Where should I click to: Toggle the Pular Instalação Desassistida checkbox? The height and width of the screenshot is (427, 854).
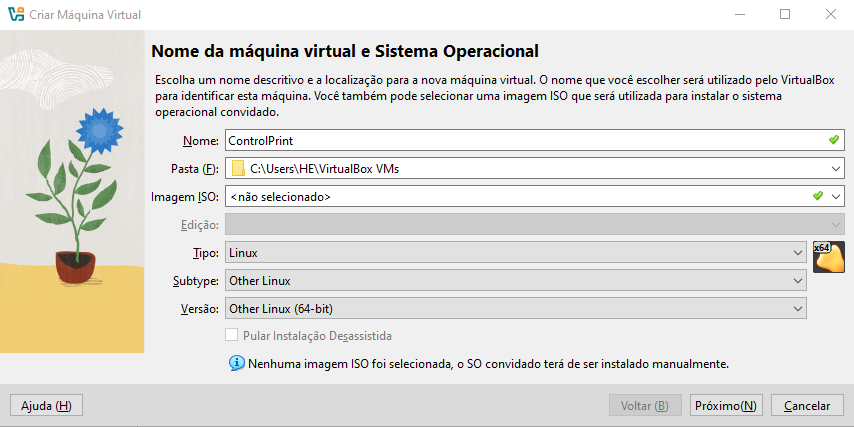point(233,336)
